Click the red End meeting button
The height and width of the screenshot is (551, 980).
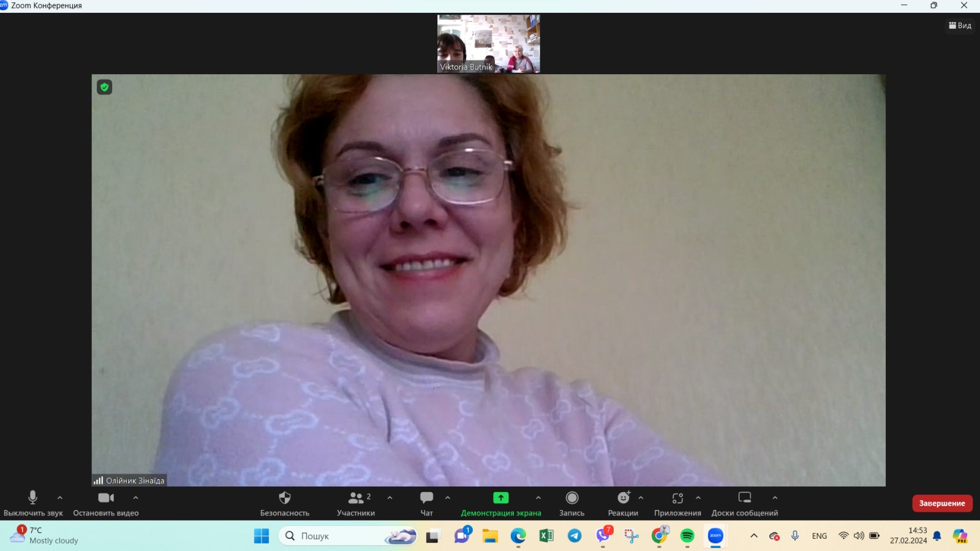[x=942, y=503]
